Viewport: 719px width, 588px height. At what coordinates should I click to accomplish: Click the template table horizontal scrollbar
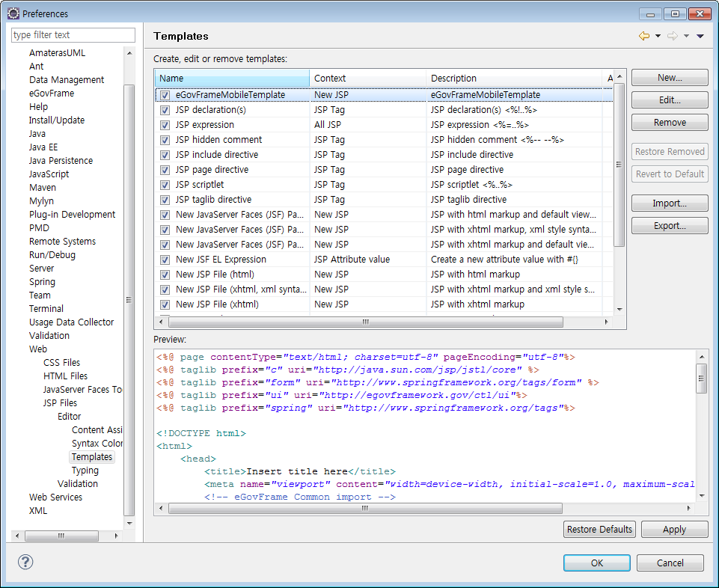[x=365, y=322]
